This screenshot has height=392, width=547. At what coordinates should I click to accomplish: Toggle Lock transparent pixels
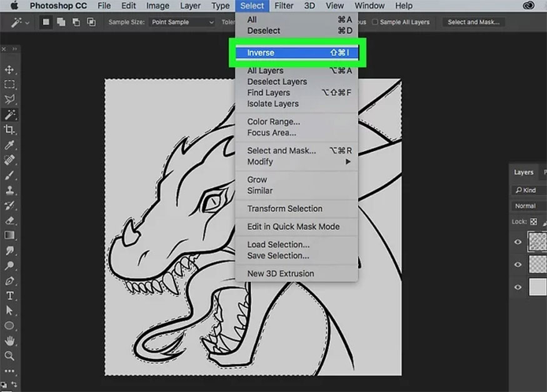click(x=534, y=221)
